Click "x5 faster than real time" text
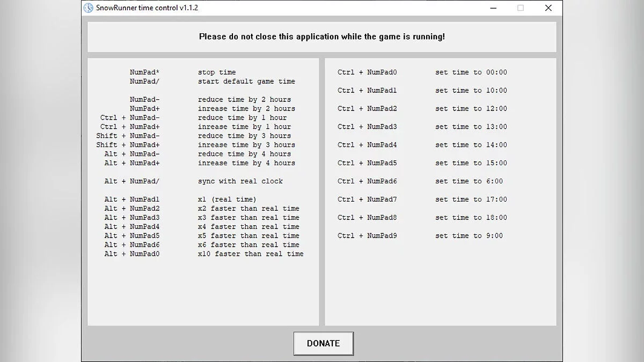 pyautogui.click(x=248, y=236)
